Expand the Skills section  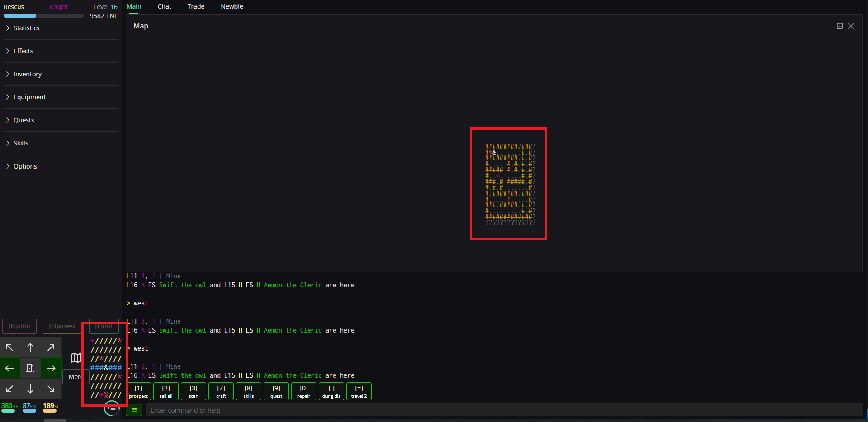point(21,143)
